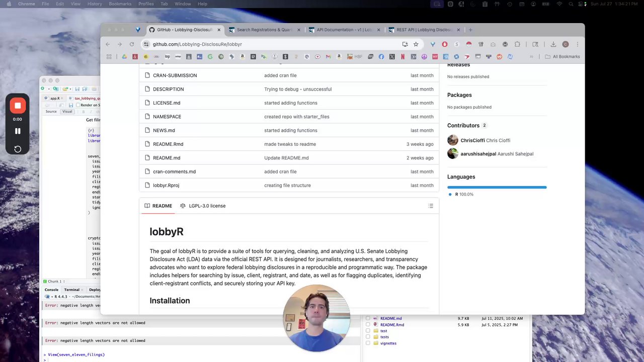Click RStudio's new file plus icon

(43, 89)
